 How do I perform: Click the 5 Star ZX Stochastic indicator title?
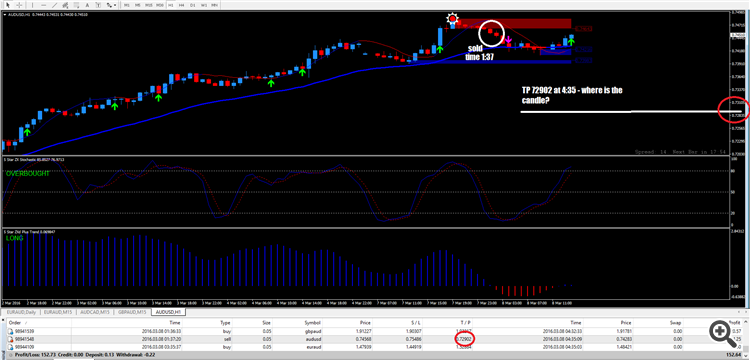[x=33, y=159]
